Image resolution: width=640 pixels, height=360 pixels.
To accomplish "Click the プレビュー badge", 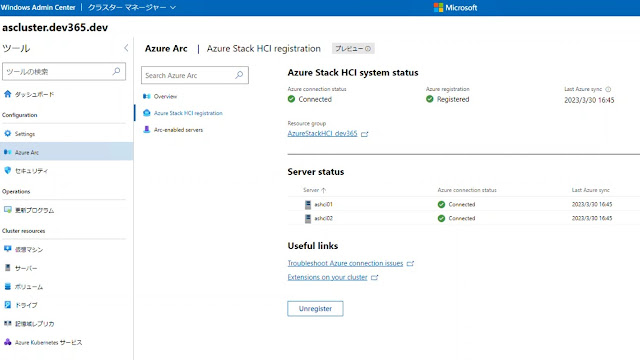I will click(x=353, y=49).
